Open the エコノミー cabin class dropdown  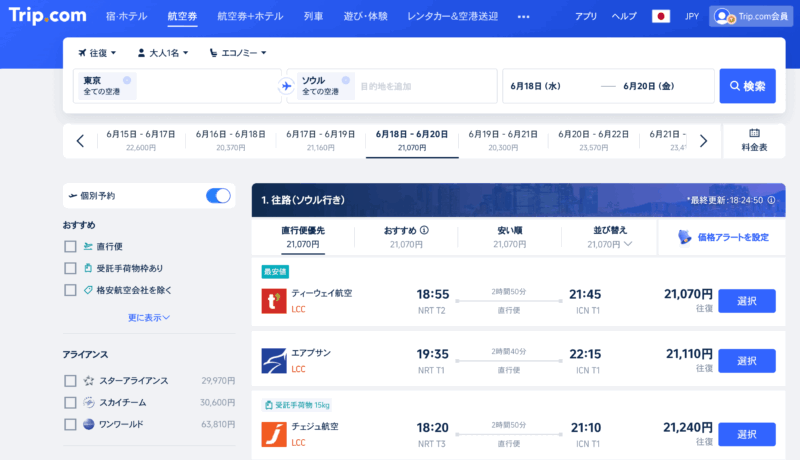[238, 53]
